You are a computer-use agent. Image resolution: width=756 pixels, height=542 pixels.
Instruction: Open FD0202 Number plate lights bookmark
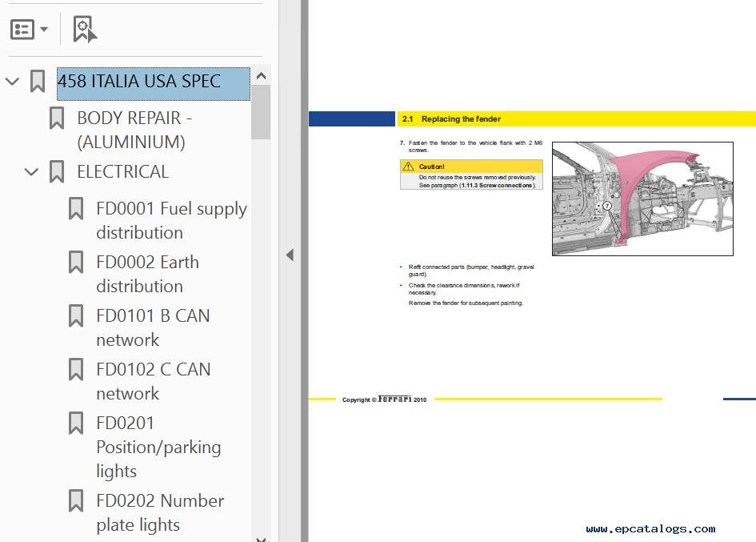tap(160, 512)
